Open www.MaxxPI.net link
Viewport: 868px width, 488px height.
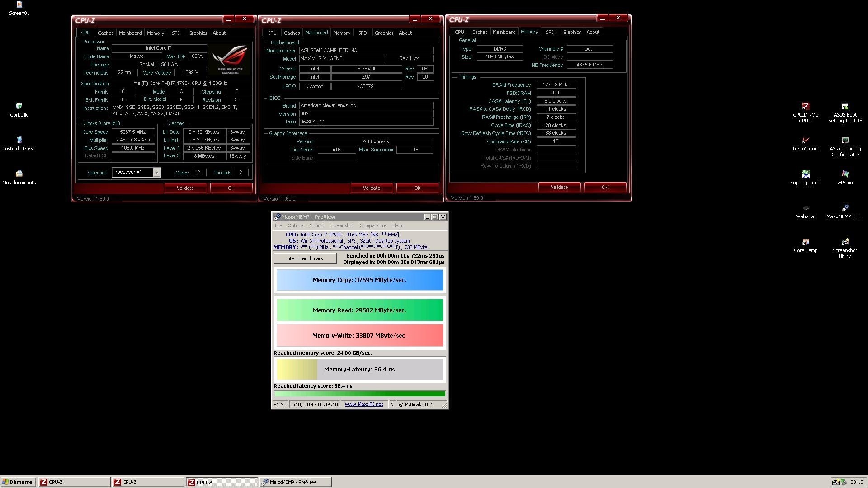click(364, 404)
